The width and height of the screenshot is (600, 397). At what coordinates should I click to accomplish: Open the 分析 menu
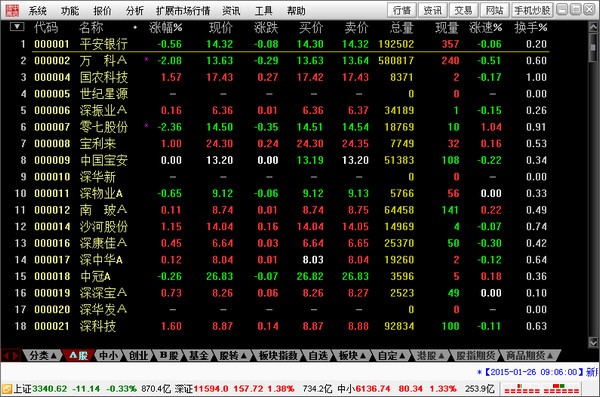(135, 11)
